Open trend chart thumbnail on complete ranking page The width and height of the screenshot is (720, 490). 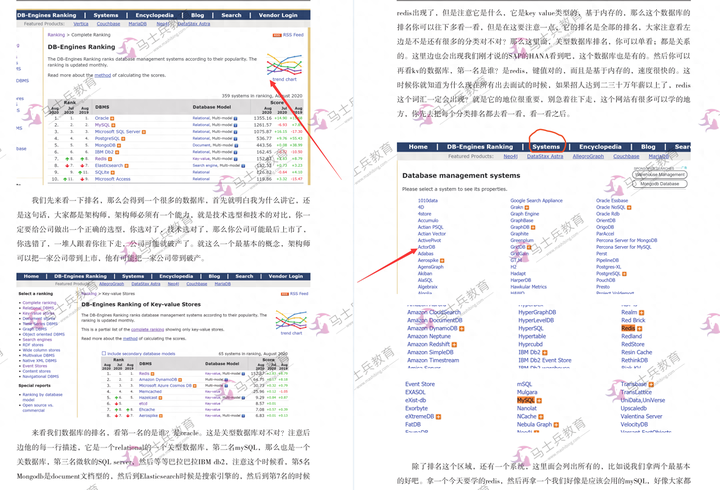(x=285, y=65)
